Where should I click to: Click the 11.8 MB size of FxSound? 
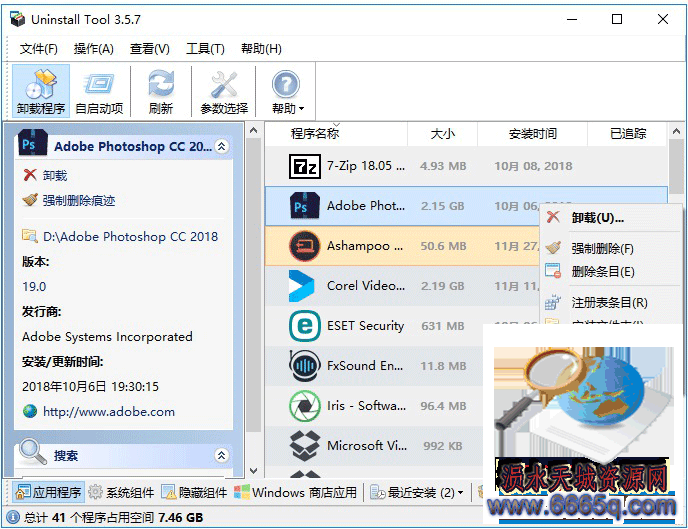[x=443, y=366]
